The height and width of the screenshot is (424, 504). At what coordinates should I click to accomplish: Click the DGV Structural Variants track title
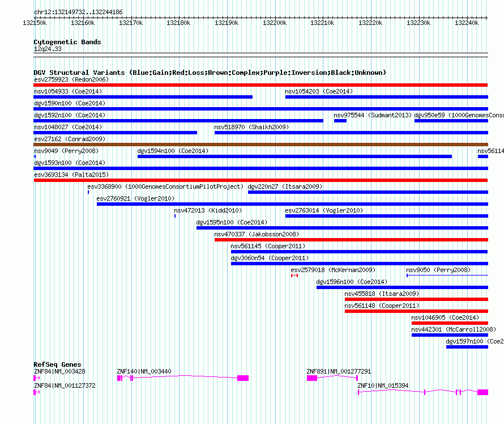pyautogui.click(x=210, y=73)
